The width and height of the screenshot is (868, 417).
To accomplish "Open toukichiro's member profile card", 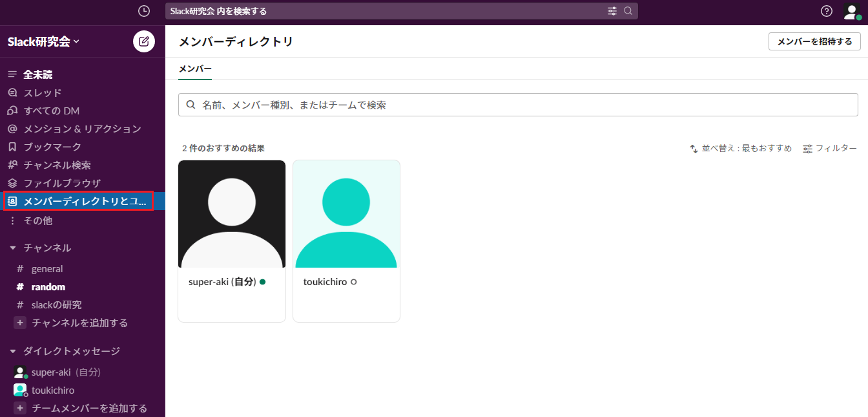I will 346,241.
